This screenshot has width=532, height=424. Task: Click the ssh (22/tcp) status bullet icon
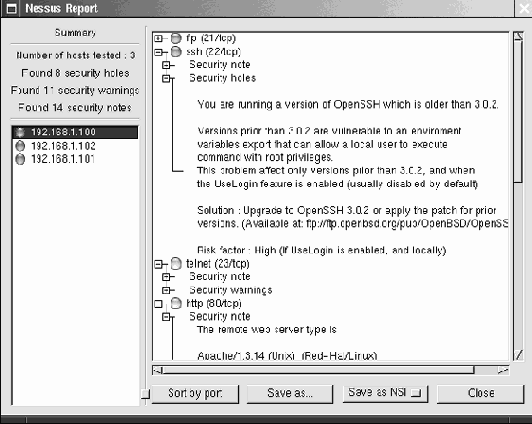tap(176, 52)
